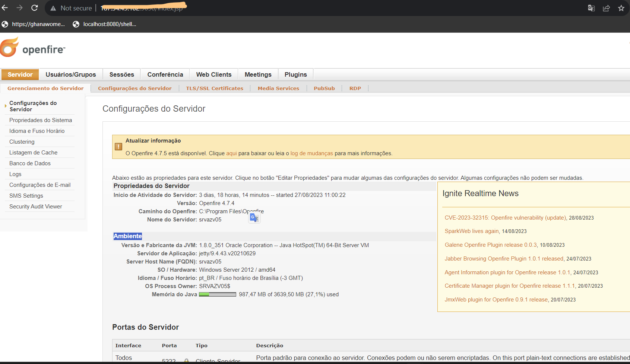
Task: Click the Openfire 4.7.4 version value
Action: 217,203
